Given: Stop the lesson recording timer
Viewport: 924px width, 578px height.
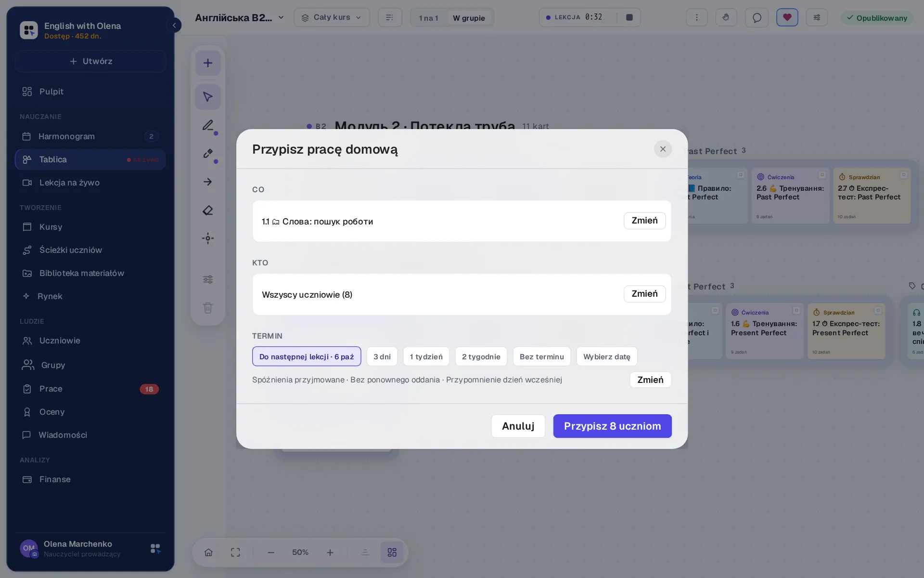Looking at the screenshot, I should [x=629, y=17].
